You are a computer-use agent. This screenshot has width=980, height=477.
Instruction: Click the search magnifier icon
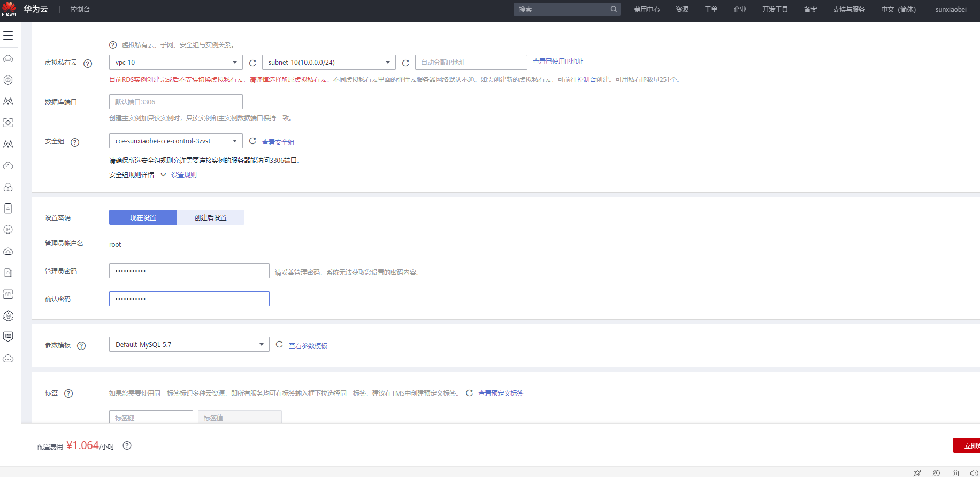(614, 9)
